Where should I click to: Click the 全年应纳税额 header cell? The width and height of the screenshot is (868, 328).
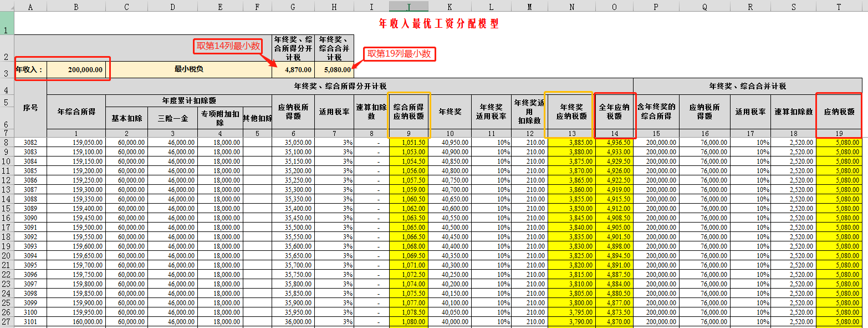point(614,112)
